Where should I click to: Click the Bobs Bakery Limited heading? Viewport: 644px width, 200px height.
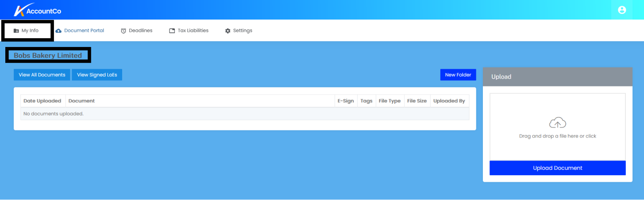click(x=48, y=56)
